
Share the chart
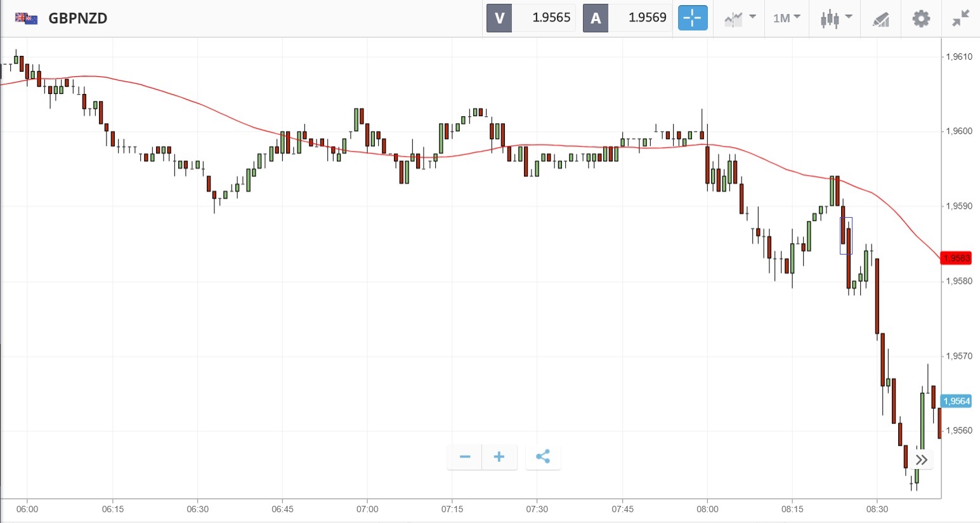[x=543, y=456]
